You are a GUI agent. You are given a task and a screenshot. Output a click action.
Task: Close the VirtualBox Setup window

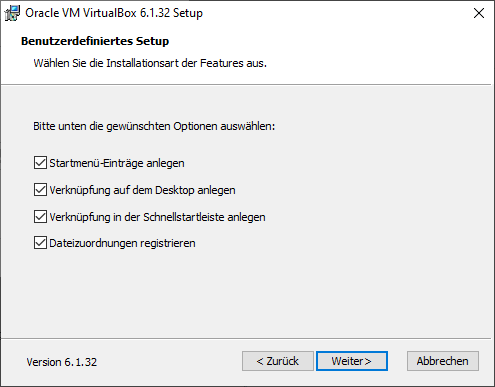pos(479,13)
